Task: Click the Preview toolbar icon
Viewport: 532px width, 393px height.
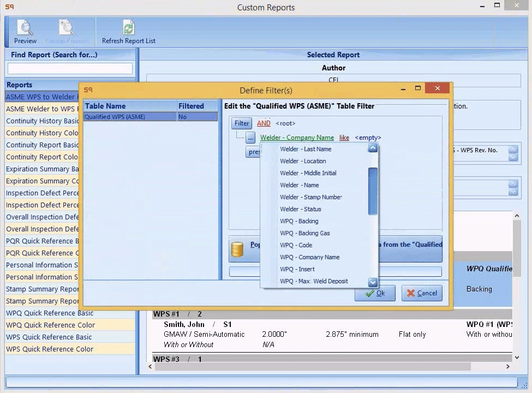Action: click(25, 28)
